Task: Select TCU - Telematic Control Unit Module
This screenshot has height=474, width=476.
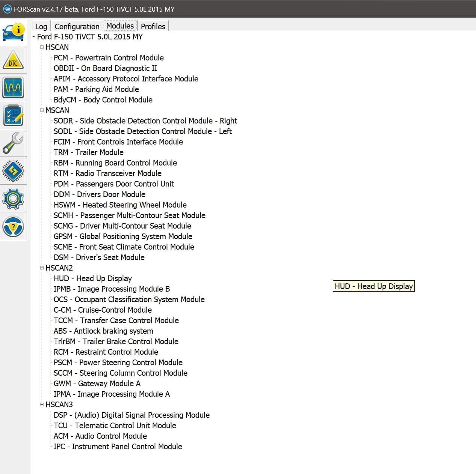Action: (x=115, y=426)
